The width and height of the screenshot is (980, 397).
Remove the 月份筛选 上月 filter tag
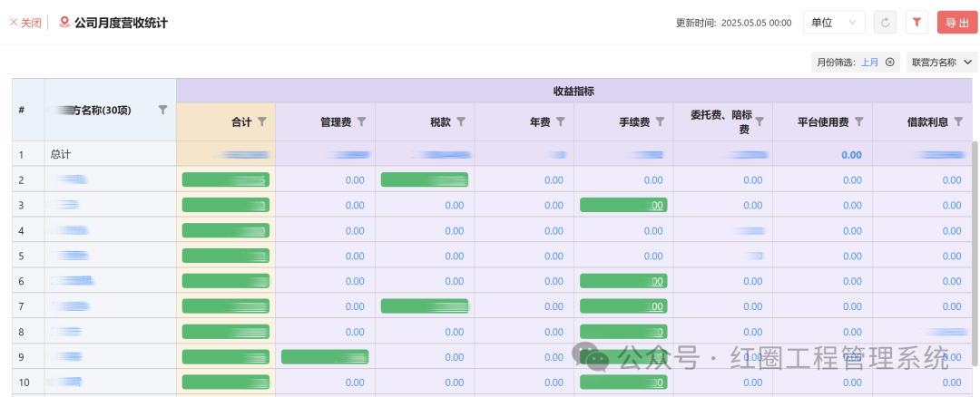890,62
